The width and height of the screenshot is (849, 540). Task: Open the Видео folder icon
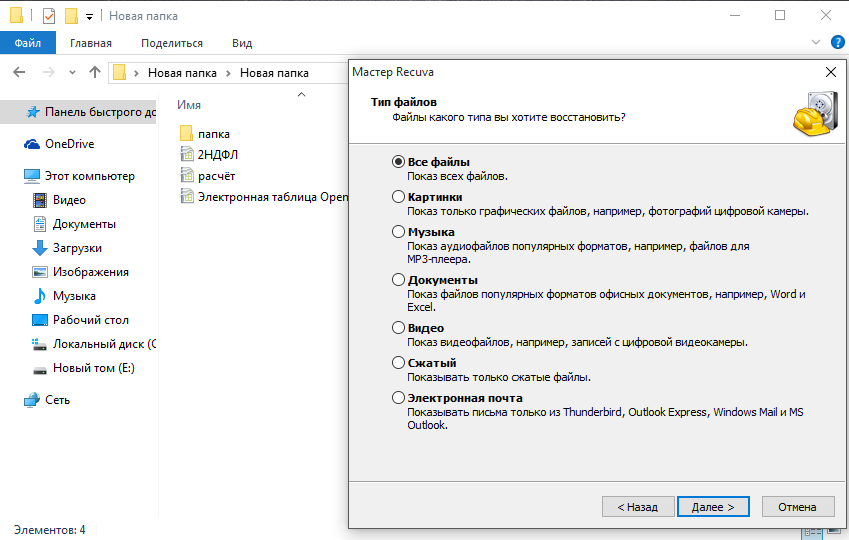point(40,200)
